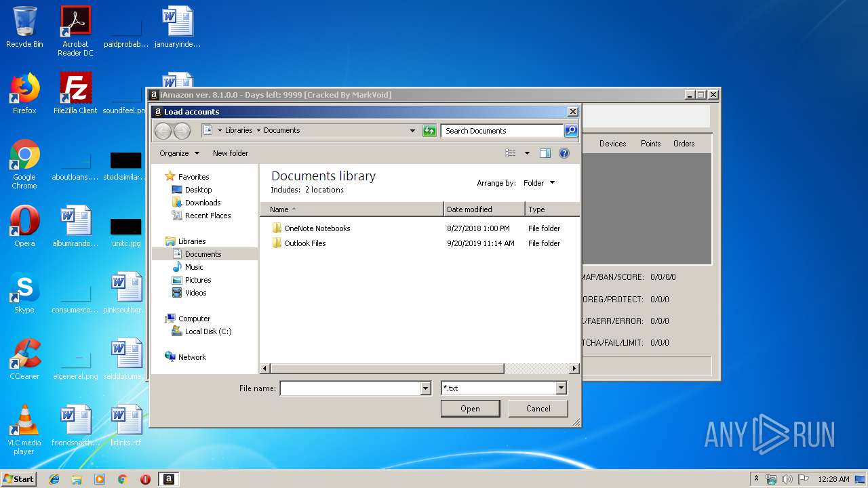Expand the views options dropdown arrow
Viewport: 868px width, 488px height.
(x=527, y=153)
